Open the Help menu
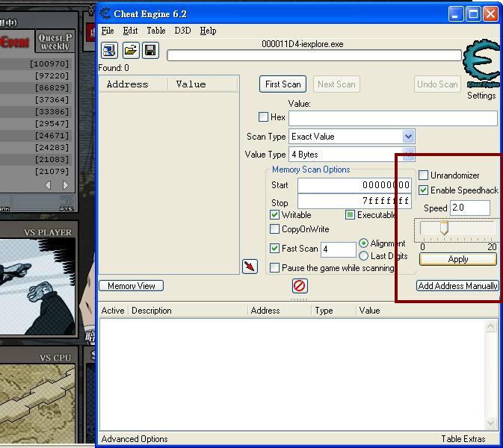503x448 pixels. [x=208, y=31]
